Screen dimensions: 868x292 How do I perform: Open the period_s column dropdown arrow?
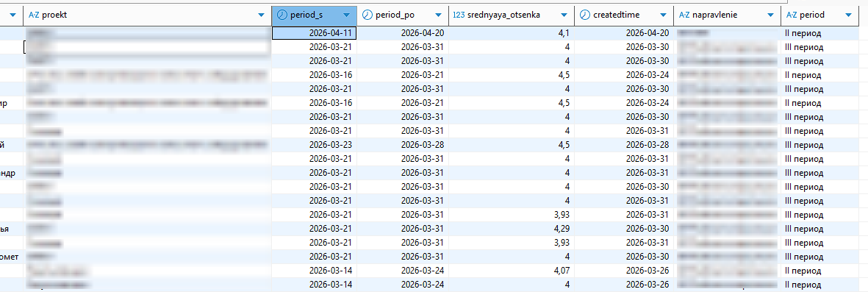[x=347, y=15]
